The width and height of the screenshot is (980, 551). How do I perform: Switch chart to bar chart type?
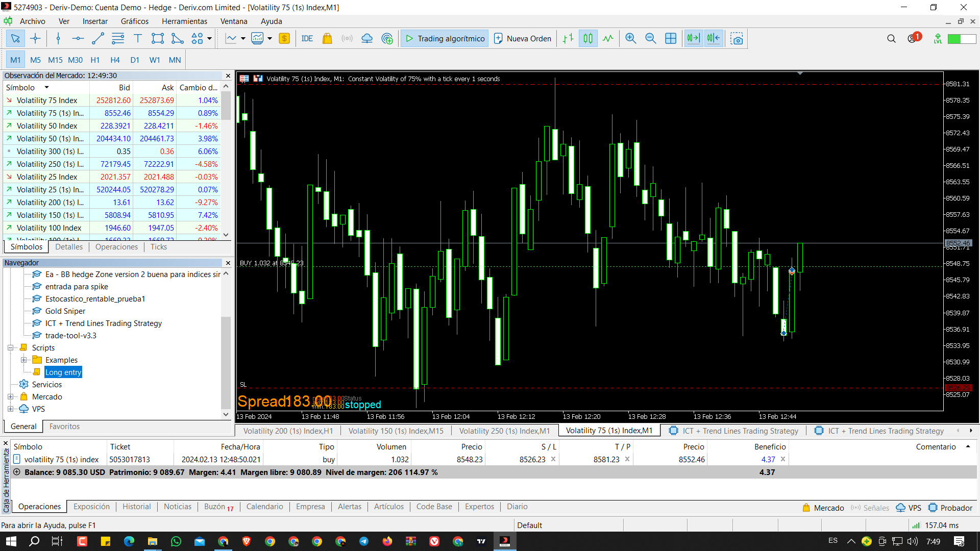point(568,39)
